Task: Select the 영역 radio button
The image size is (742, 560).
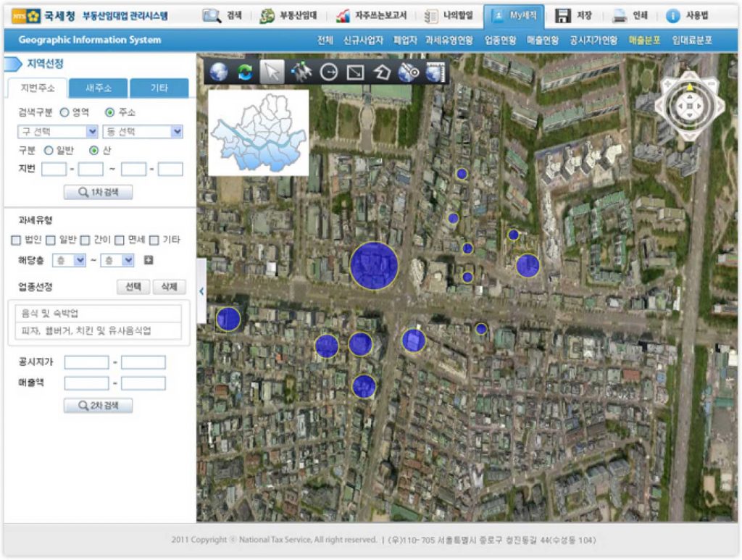Action: click(x=64, y=112)
